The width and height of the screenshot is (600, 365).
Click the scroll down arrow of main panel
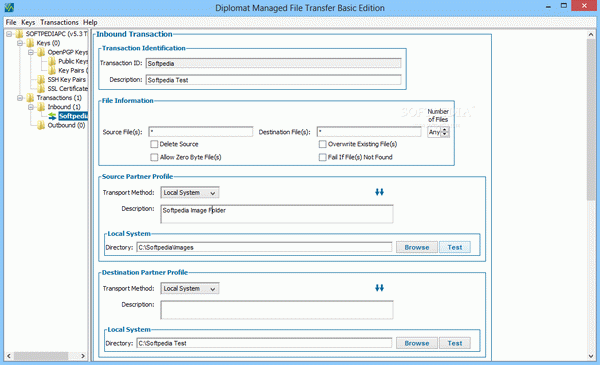[x=591, y=356]
